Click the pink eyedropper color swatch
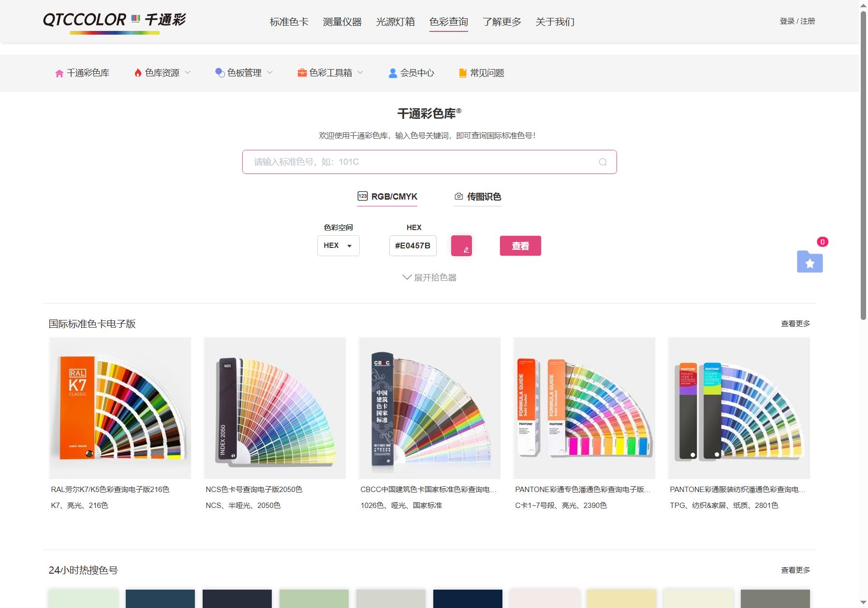Screen dimensions: 868x608 [x=461, y=246]
